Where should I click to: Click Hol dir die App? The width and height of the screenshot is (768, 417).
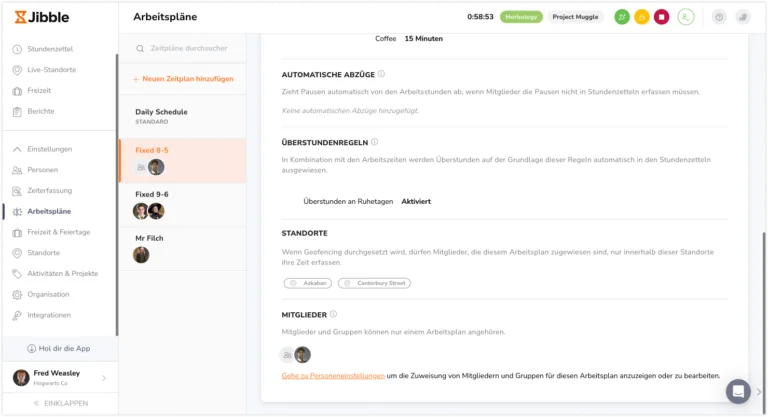(59, 348)
